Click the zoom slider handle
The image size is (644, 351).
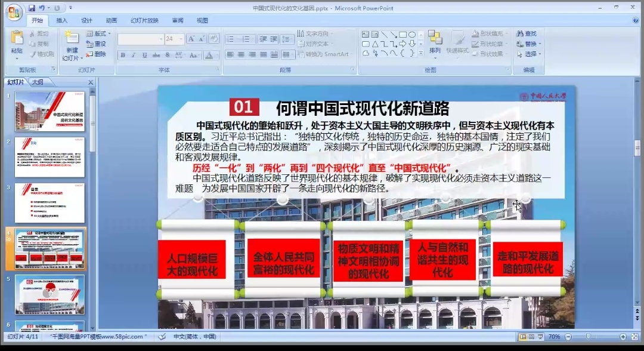(588, 337)
